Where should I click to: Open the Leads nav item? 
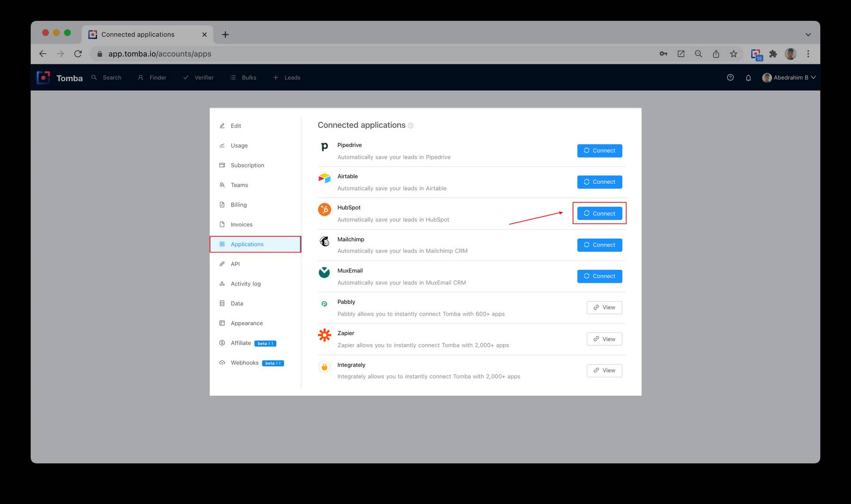287,78
